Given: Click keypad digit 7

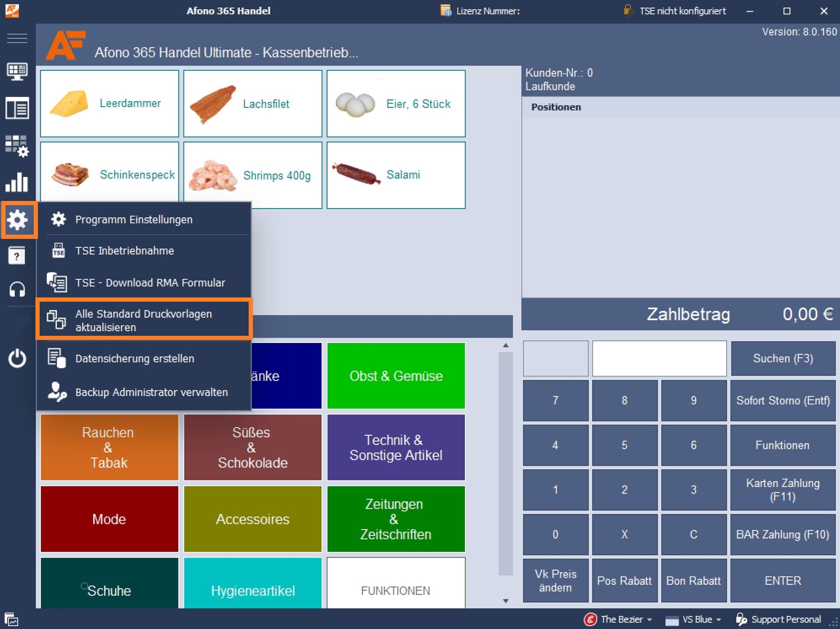Looking at the screenshot, I should point(555,400).
